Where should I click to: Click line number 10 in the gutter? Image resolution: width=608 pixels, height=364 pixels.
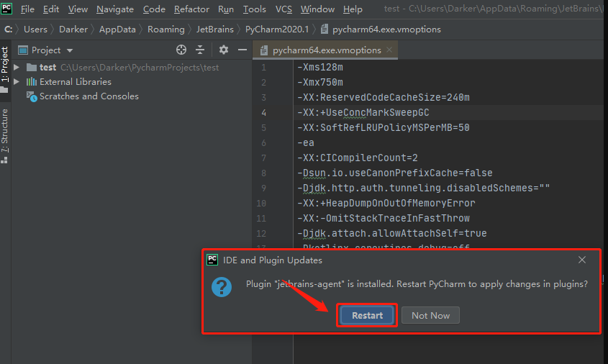[261, 204]
